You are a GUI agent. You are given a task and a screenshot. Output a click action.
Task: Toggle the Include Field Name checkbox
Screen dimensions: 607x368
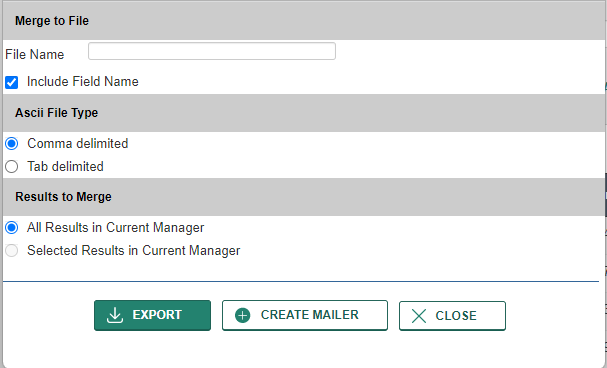[x=12, y=82]
